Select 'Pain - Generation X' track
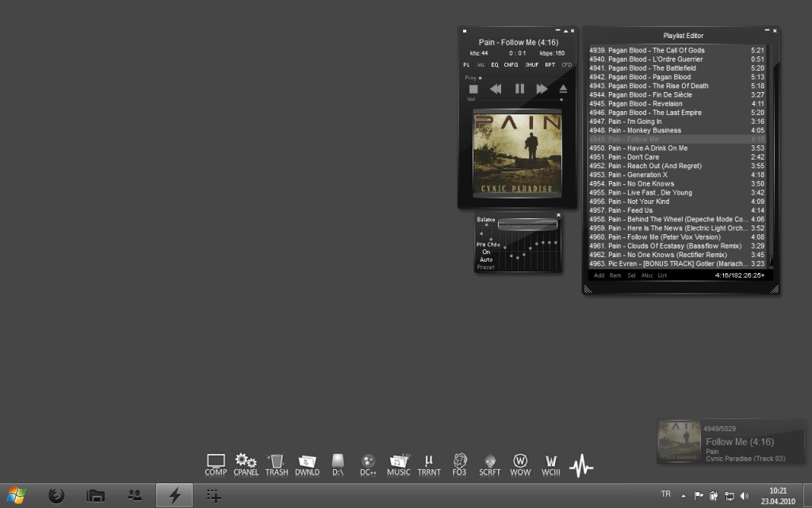The image size is (812, 508). pos(677,175)
